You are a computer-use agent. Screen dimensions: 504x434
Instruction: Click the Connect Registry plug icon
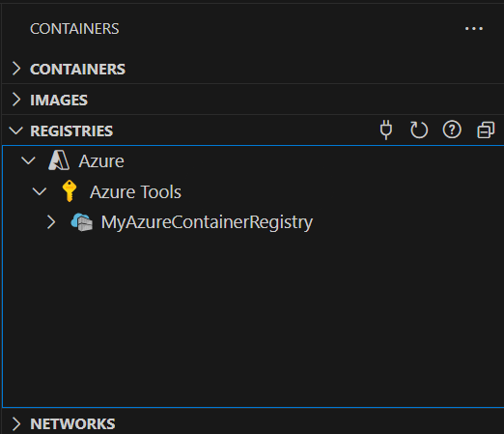(386, 130)
